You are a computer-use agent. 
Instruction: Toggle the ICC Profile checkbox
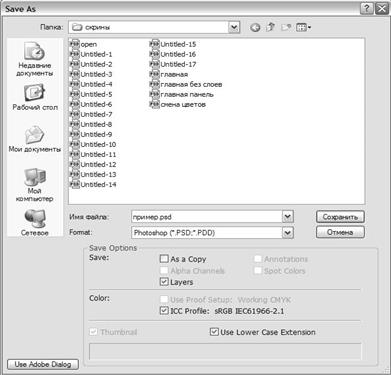[164, 311]
